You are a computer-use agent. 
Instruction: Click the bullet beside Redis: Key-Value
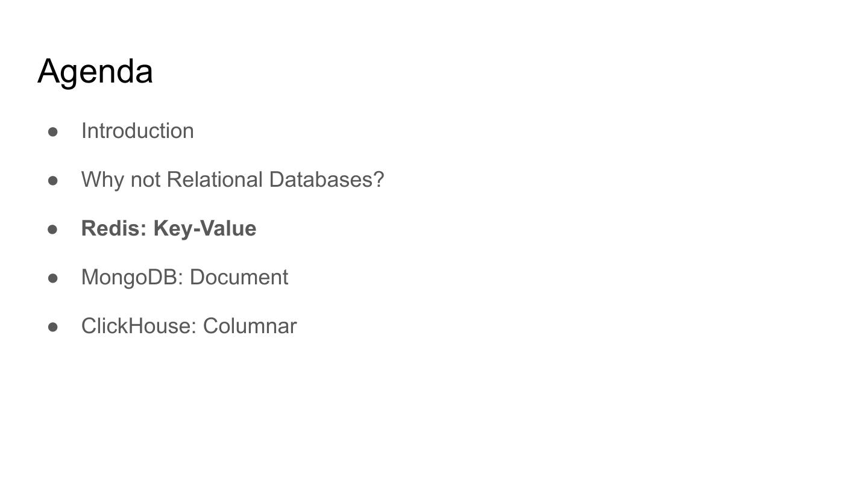coord(53,229)
